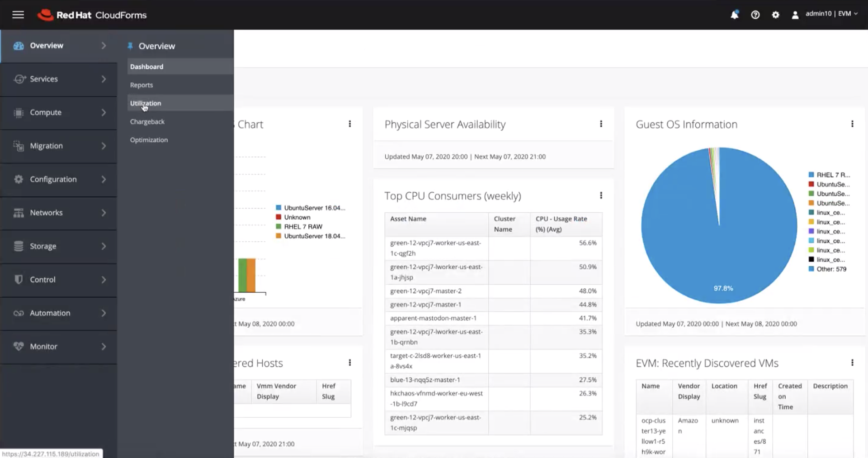The width and height of the screenshot is (868, 458).
Task: Open Optimization from Overview submenu
Action: (x=180, y=140)
